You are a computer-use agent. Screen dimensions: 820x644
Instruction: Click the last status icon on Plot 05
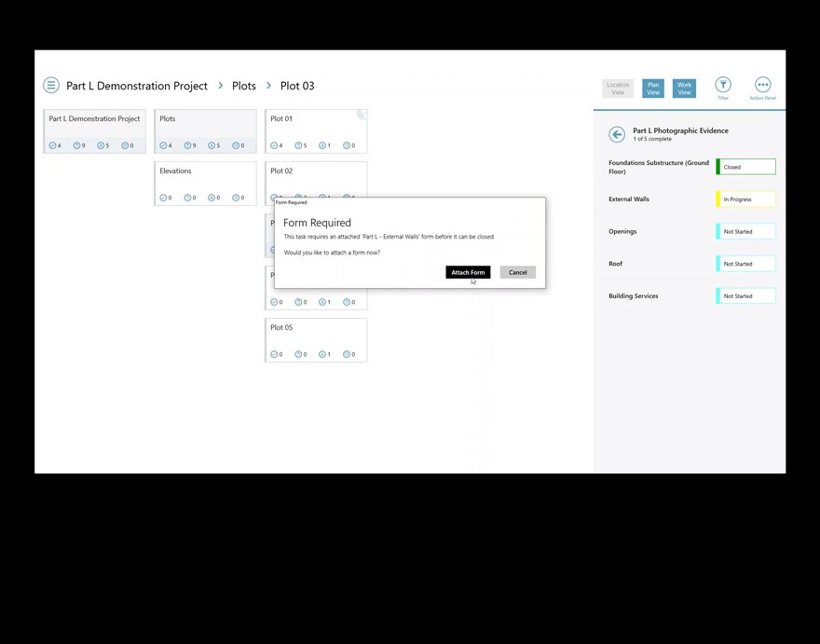click(x=348, y=354)
